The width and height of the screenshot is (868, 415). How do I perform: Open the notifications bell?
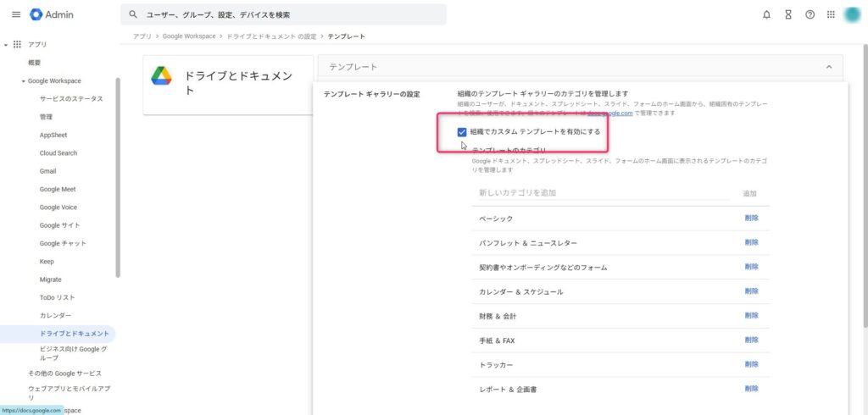tap(766, 15)
